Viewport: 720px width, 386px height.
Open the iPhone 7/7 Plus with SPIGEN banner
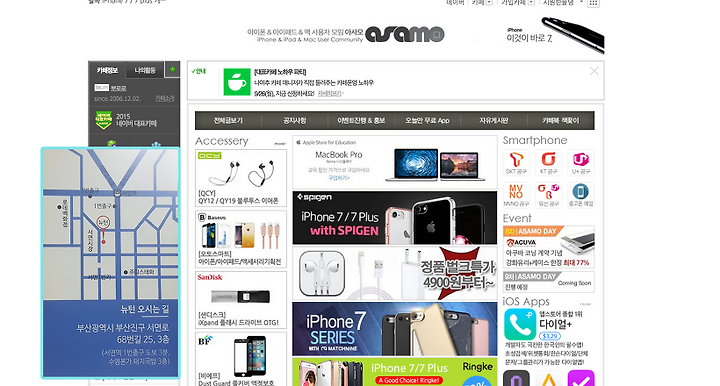(395, 218)
